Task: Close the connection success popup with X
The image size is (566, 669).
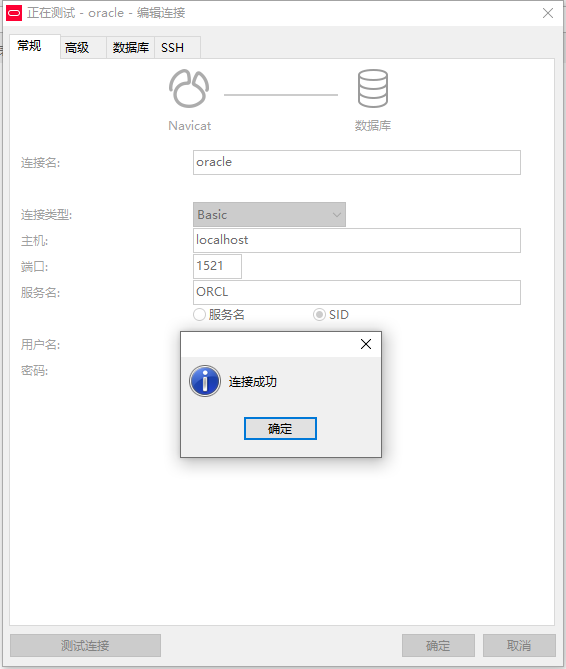Action: [x=366, y=344]
